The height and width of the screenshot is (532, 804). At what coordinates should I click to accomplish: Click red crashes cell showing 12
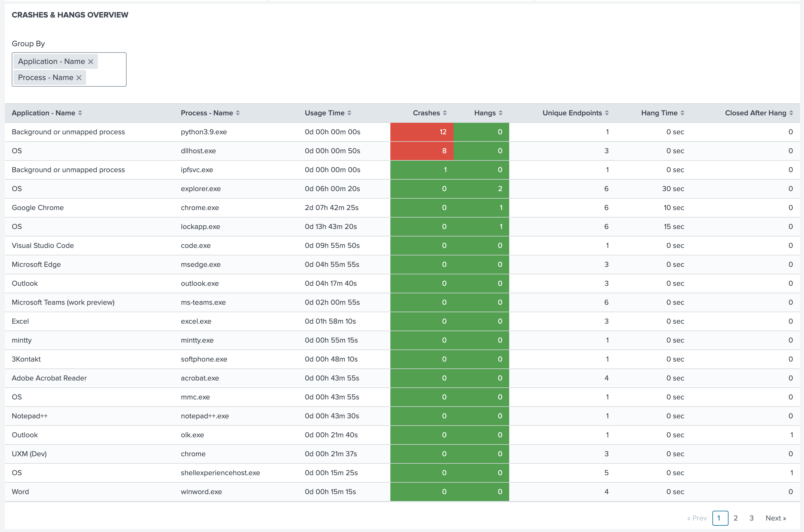coord(422,132)
